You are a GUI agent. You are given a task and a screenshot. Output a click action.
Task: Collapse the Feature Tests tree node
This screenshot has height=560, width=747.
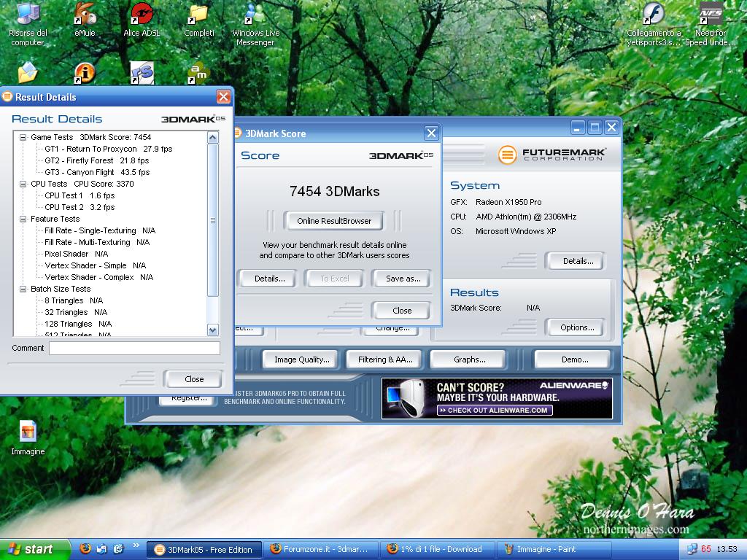pos(23,219)
